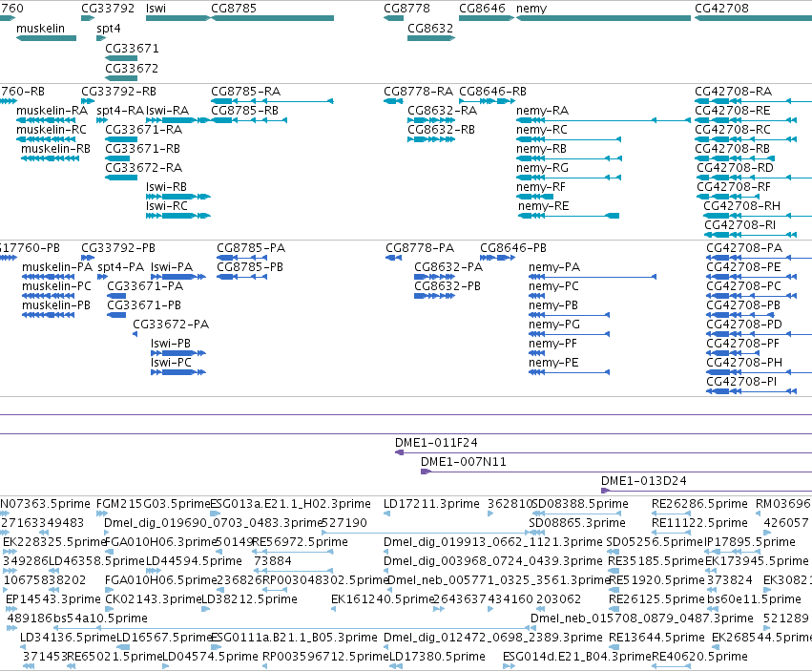Click protein label CG8646-PB
The image size is (812, 671).
click(x=513, y=247)
